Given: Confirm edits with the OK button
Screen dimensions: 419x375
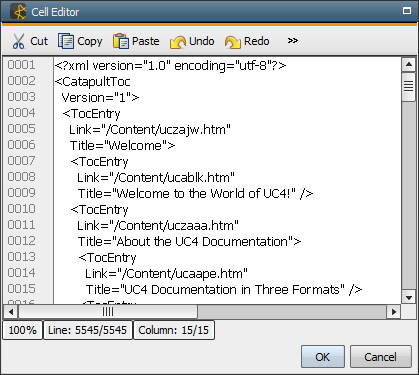Looking at the screenshot, I should tap(323, 357).
